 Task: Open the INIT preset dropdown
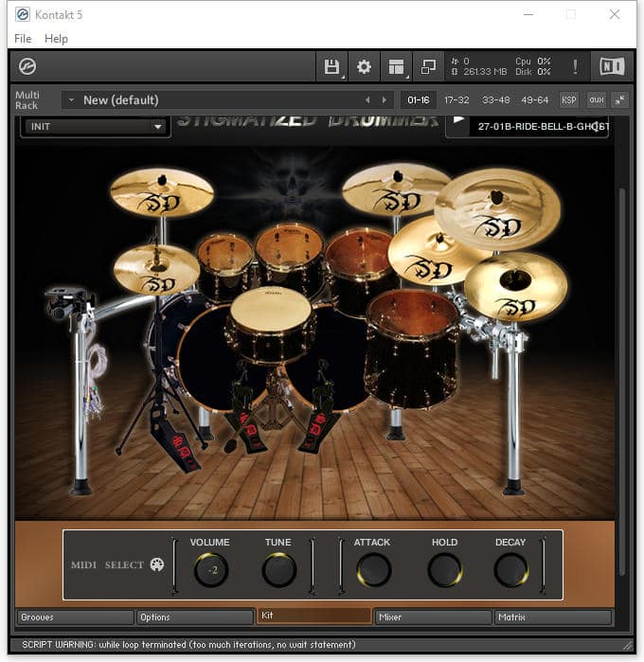pos(96,127)
